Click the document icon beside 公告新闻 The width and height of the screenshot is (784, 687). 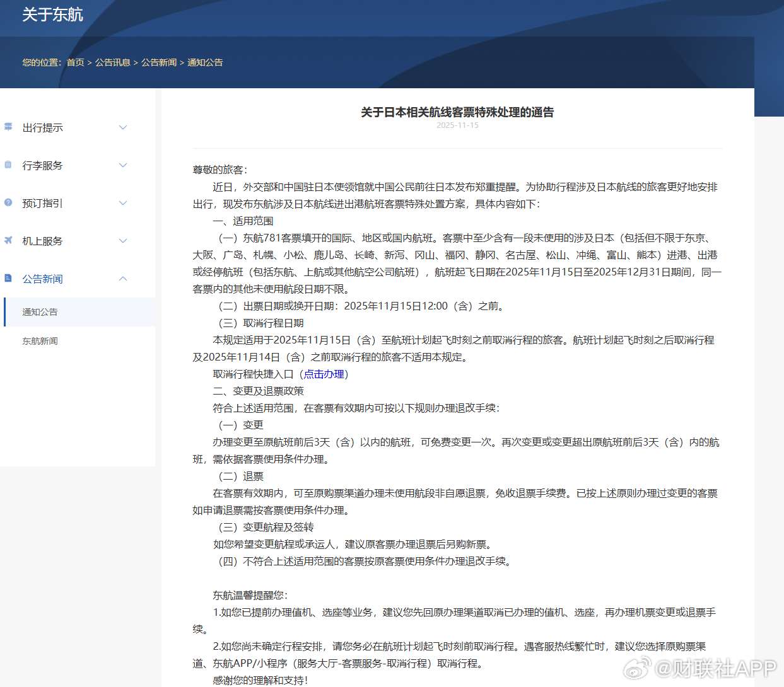(8, 278)
